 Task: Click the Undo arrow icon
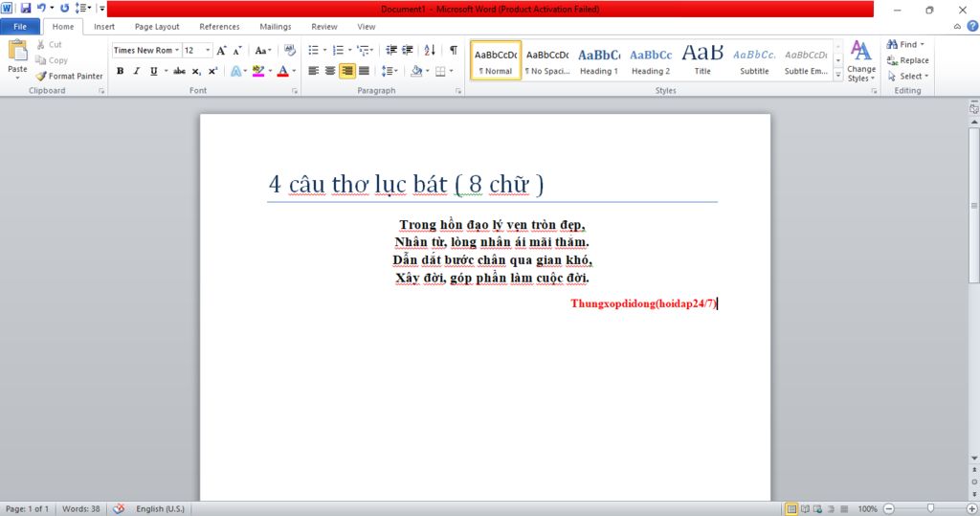pos(41,8)
